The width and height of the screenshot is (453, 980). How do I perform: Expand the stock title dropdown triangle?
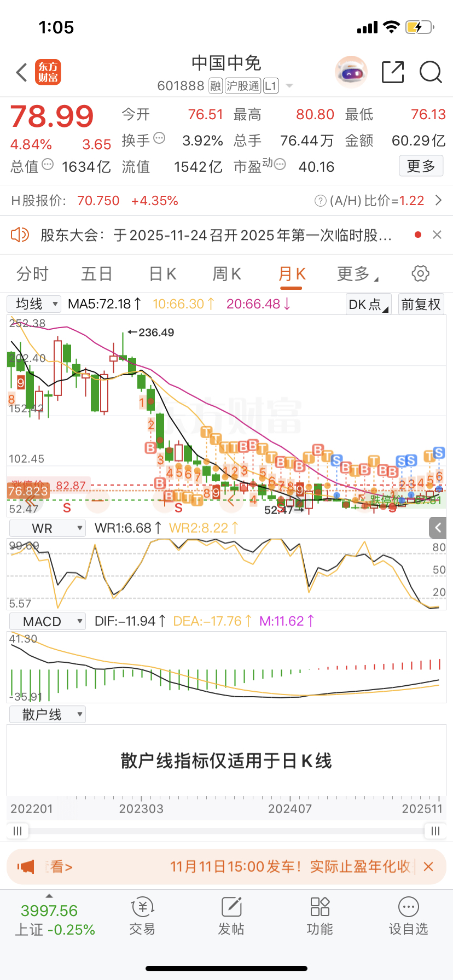tap(289, 86)
